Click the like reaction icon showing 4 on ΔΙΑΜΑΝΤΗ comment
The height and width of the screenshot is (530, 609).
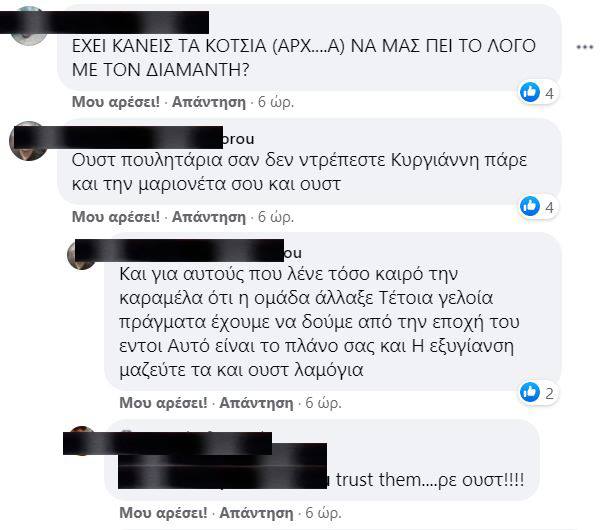click(530, 92)
